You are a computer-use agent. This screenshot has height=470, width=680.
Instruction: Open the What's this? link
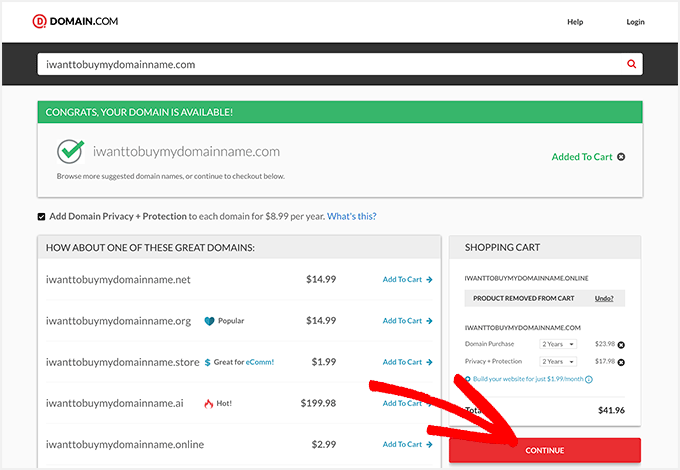(352, 217)
